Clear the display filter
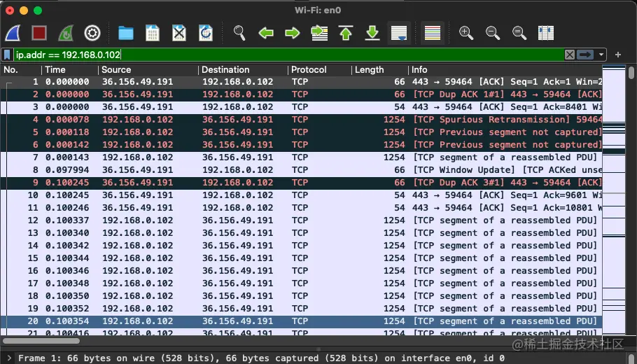This screenshot has height=364, width=637. pos(570,55)
